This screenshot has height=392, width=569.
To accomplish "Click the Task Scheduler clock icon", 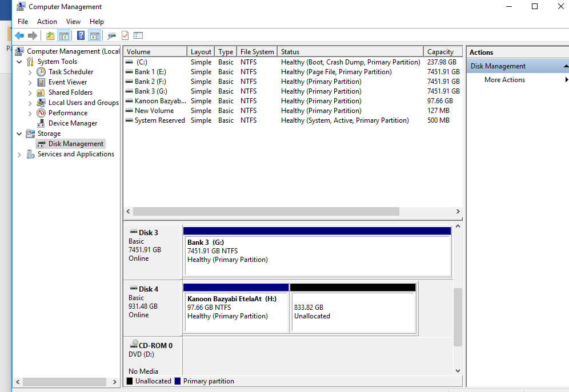I will 41,72.
